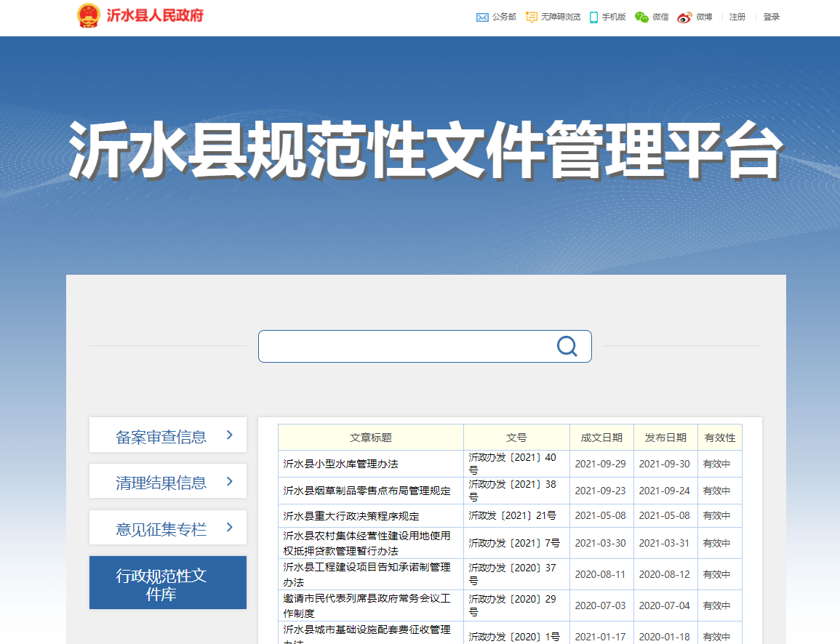Expand the 意见征集专栏 chevron arrow
Screen dimensions: 840x644
tap(229, 528)
